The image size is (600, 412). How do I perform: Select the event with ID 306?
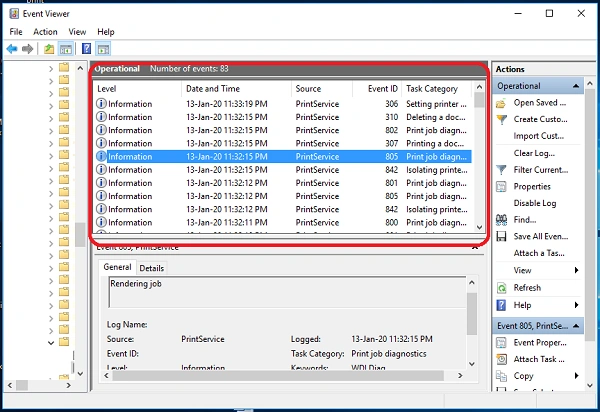coord(282,104)
